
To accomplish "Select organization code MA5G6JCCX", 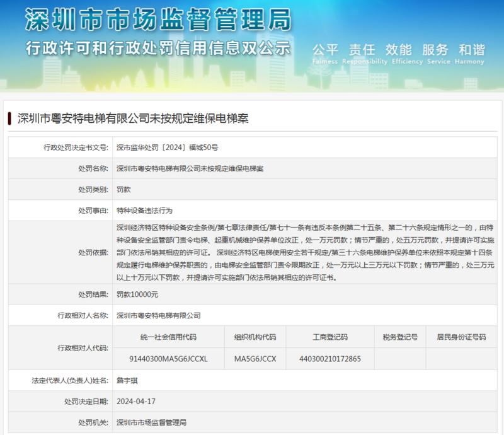I will click(255, 359).
